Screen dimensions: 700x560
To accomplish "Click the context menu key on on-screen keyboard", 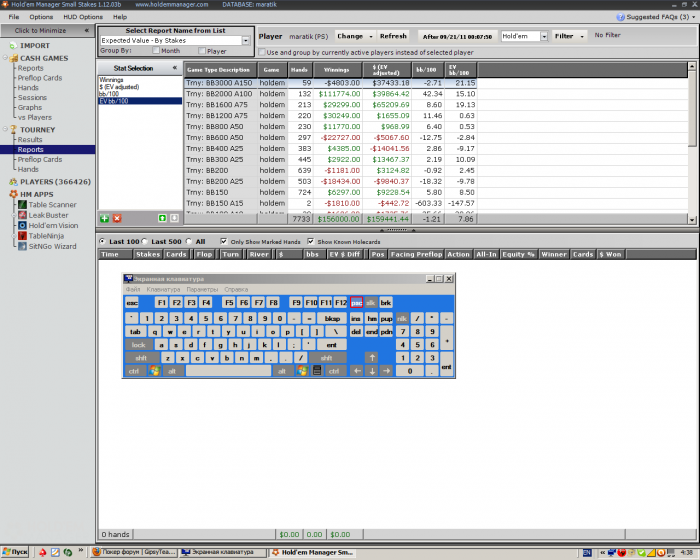I will click(317, 371).
